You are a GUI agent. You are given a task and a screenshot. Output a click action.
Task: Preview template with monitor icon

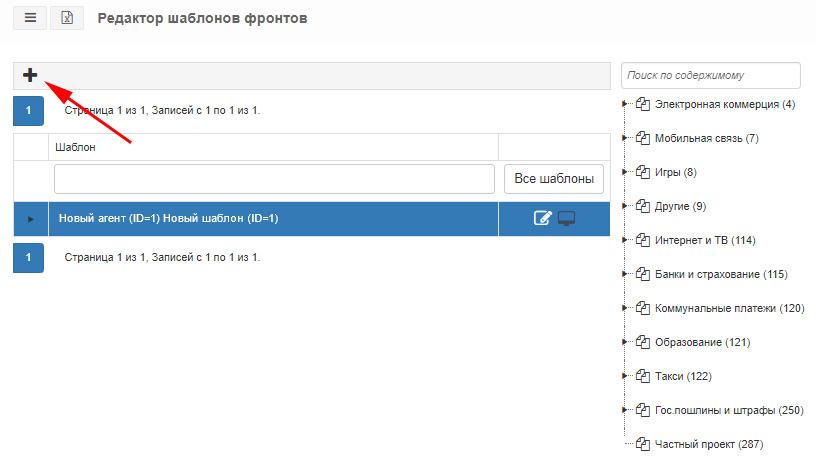pos(566,218)
